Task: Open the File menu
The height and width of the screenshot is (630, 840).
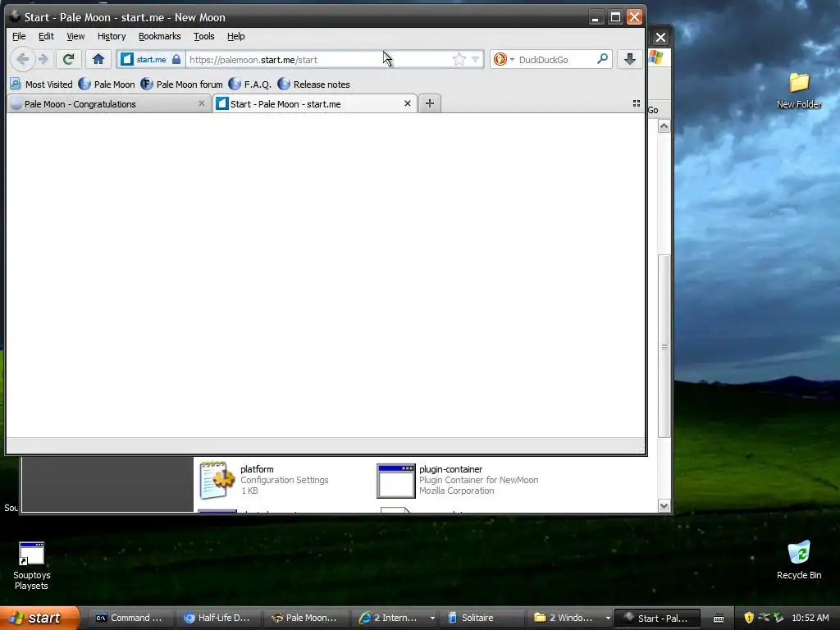Action: 19,36
